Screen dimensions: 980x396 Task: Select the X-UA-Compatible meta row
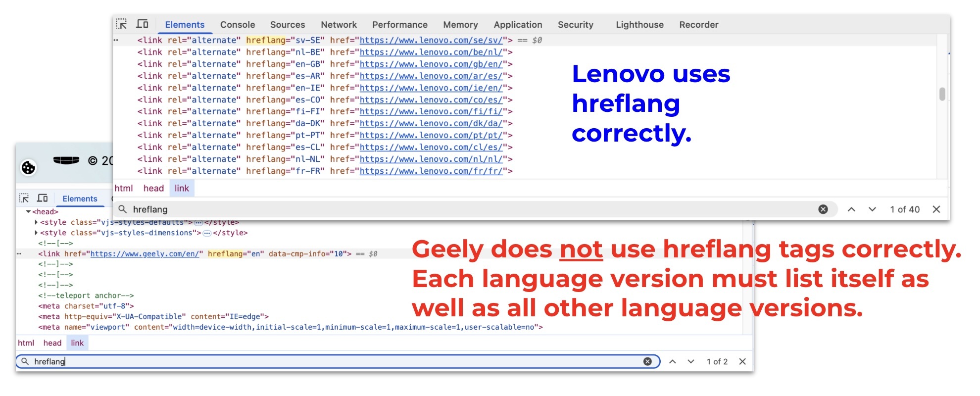[153, 316]
